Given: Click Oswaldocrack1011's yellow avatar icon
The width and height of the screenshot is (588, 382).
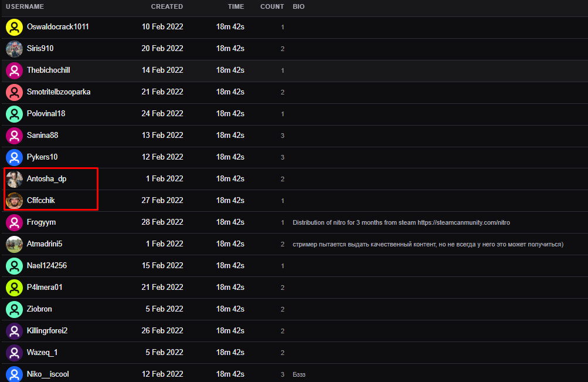Looking at the screenshot, I should coord(14,27).
